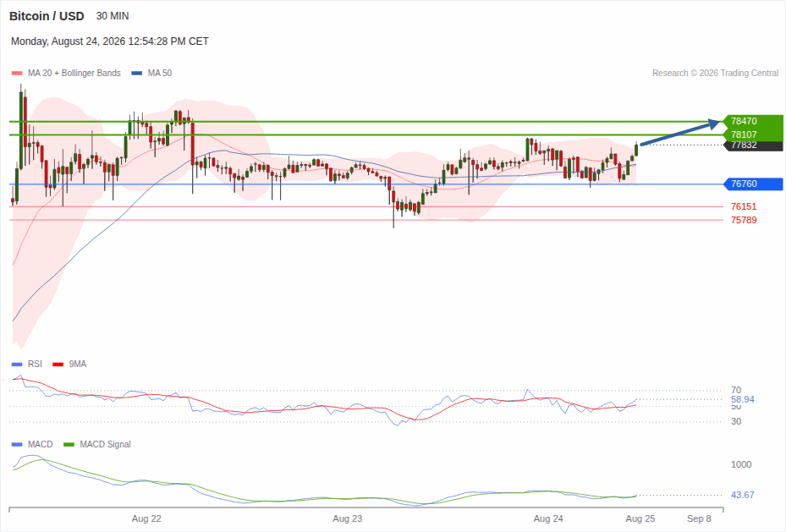Click the Monday, August 24, 2026 timestamp
This screenshot has height=532, width=786.
click(110, 41)
